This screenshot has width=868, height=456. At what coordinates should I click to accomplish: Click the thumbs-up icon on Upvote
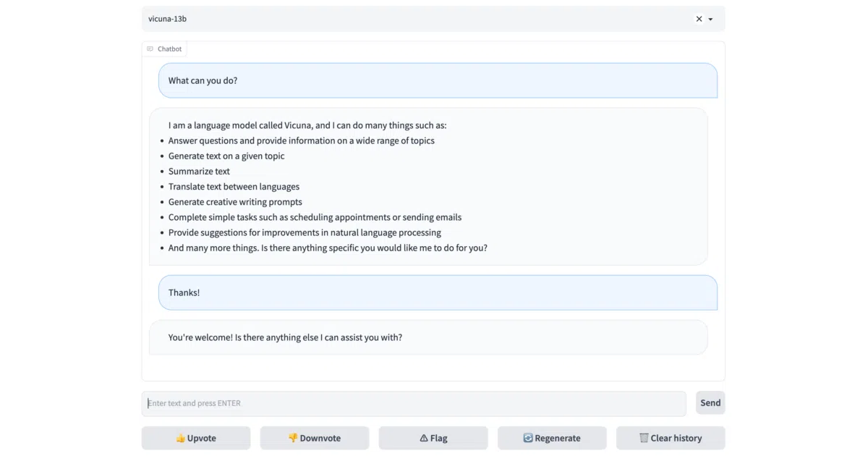pyautogui.click(x=181, y=438)
